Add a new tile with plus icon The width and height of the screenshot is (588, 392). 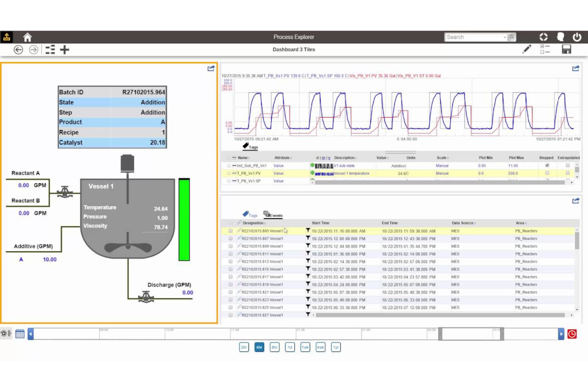[65, 50]
